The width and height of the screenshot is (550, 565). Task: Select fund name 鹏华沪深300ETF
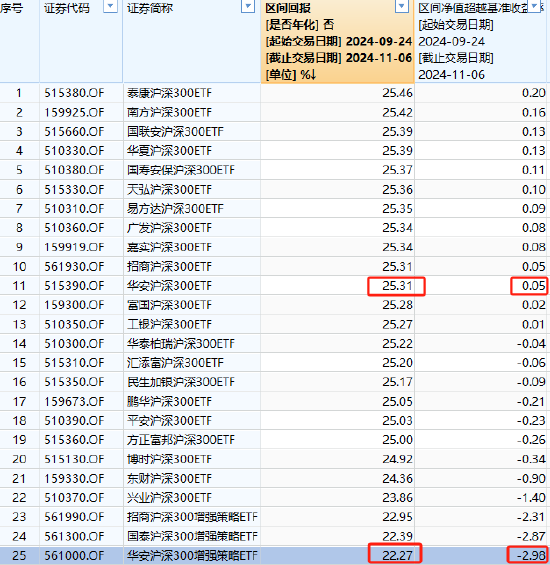pyautogui.click(x=169, y=401)
